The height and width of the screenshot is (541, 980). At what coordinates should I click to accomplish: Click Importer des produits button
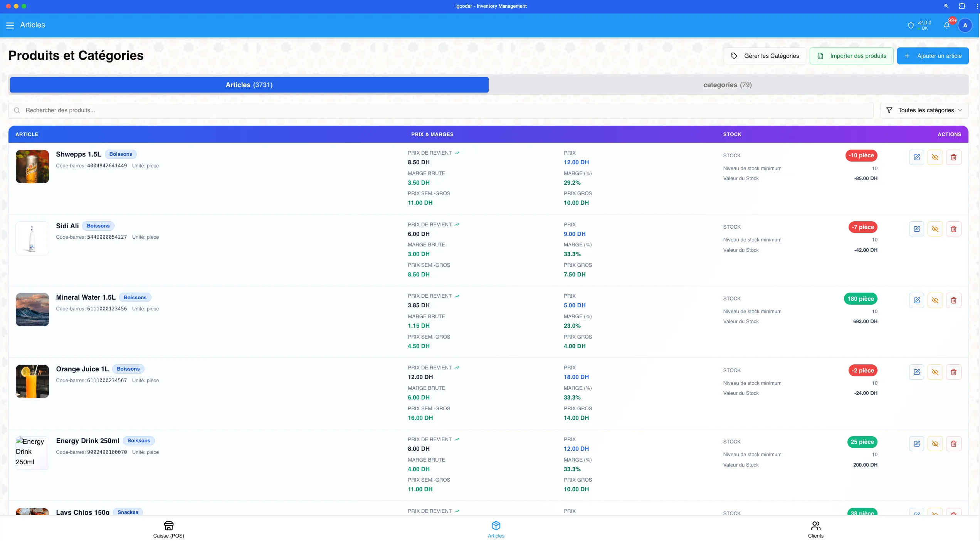(851, 56)
